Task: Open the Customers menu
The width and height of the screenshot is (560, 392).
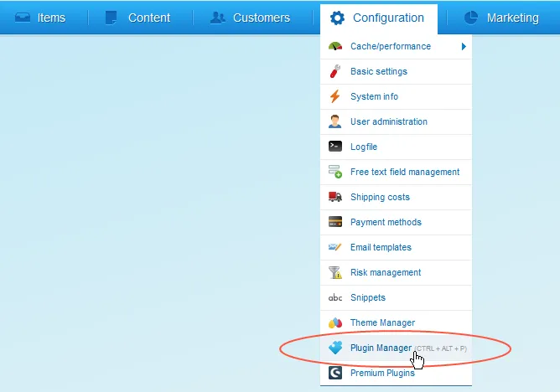Action: pos(250,18)
